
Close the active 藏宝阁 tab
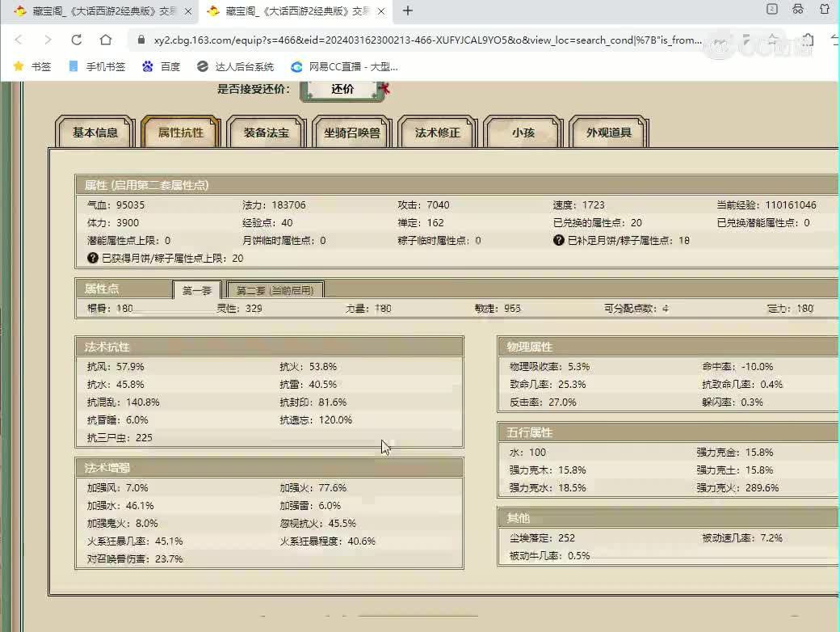pos(381,11)
